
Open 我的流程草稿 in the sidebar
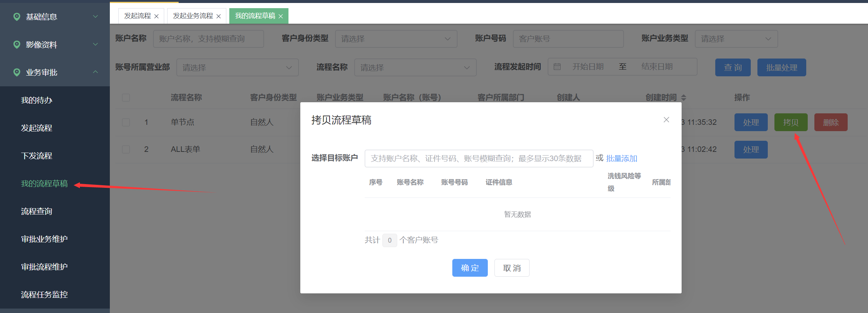44,184
